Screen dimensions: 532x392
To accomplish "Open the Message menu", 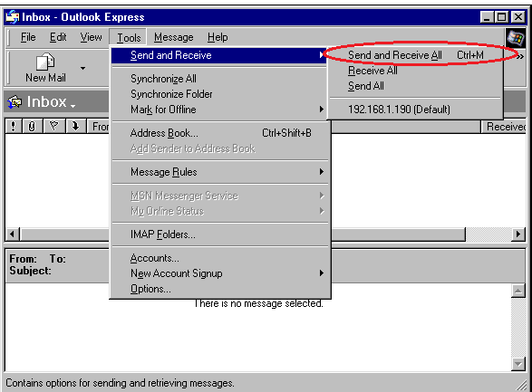I will coord(174,37).
